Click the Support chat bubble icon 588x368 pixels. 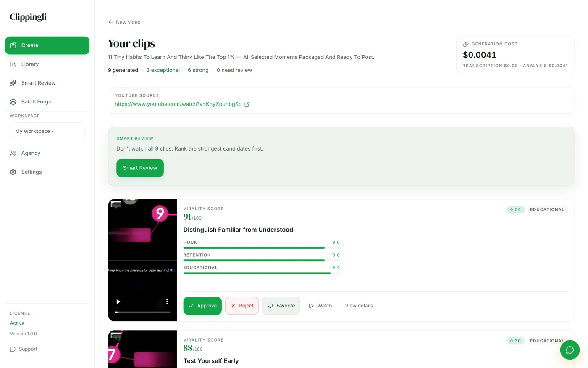coord(13,349)
